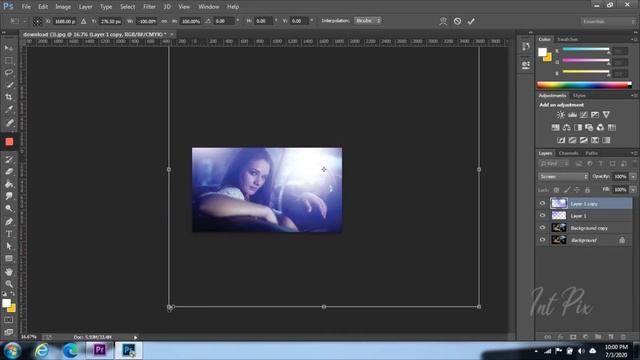Viewport: 640px width, 360px height.
Task: Select the Rectangle shape tool
Action: (9, 258)
